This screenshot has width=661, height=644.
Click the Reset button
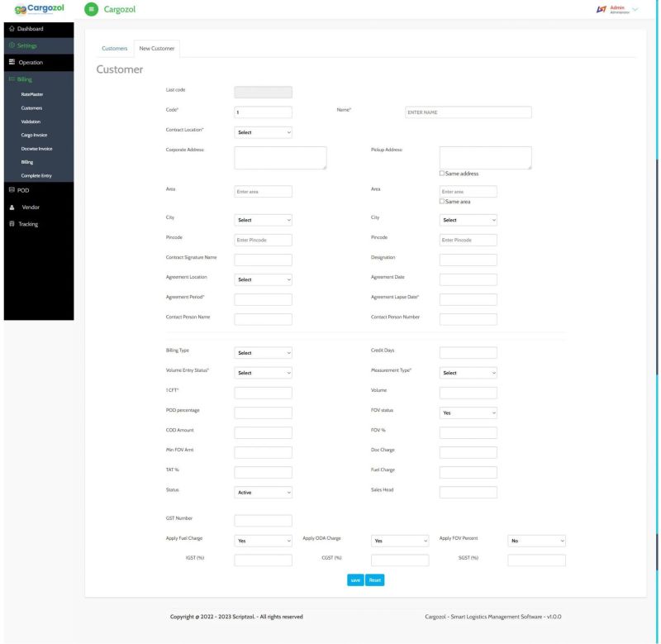[x=374, y=580]
